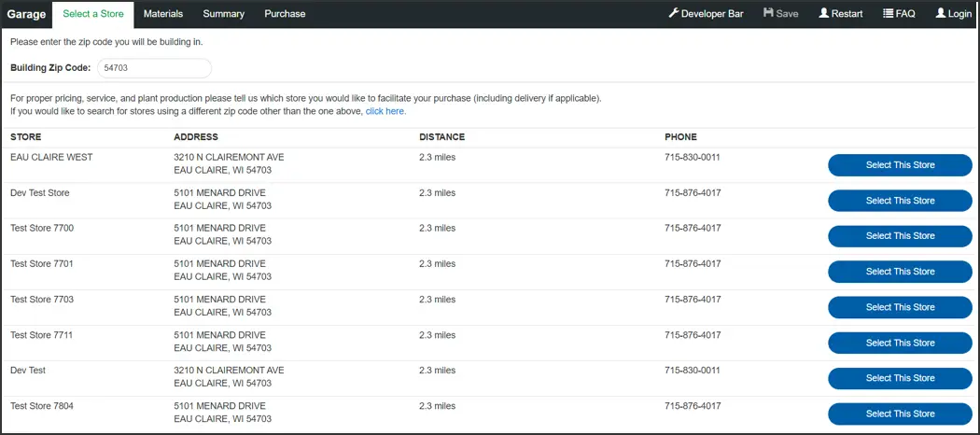Choose Test Store 7711 Select button
Screen dimensions: 980x435
pyautogui.click(x=900, y=343)
